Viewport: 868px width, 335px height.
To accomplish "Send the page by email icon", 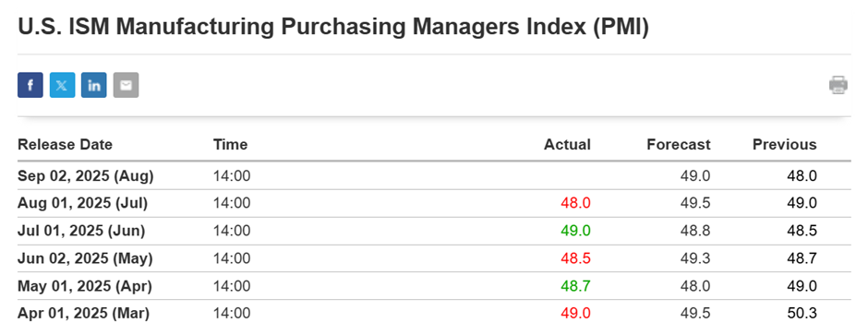I will 127,85.
